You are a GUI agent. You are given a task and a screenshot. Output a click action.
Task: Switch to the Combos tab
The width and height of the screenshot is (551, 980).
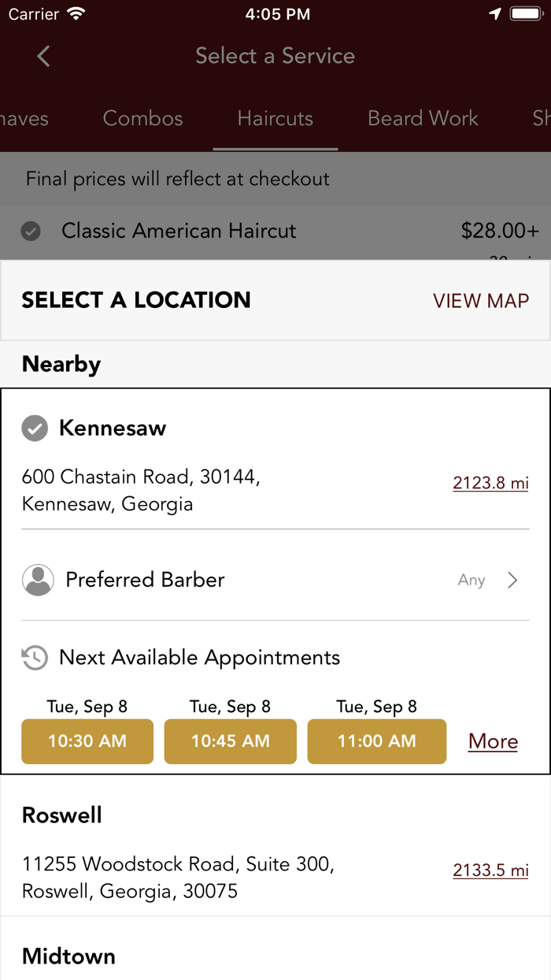coord(142,118)
